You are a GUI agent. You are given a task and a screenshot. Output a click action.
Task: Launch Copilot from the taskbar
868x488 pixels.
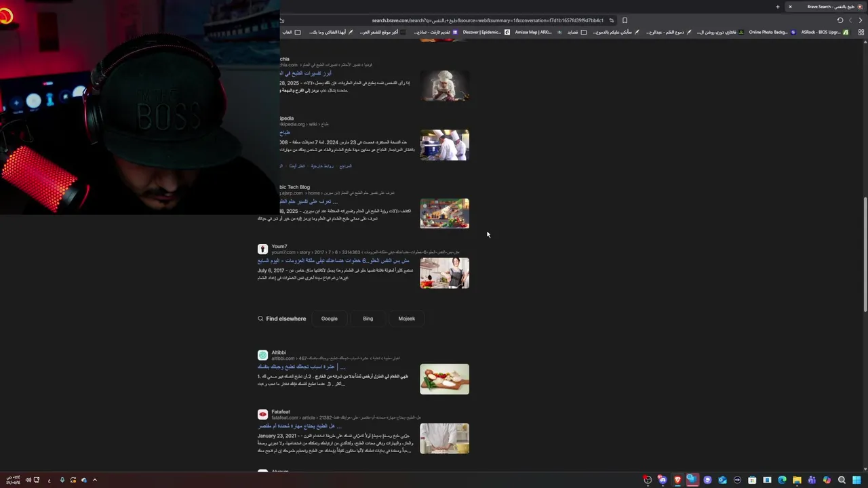pyautogui.click(x=827, y=480)
